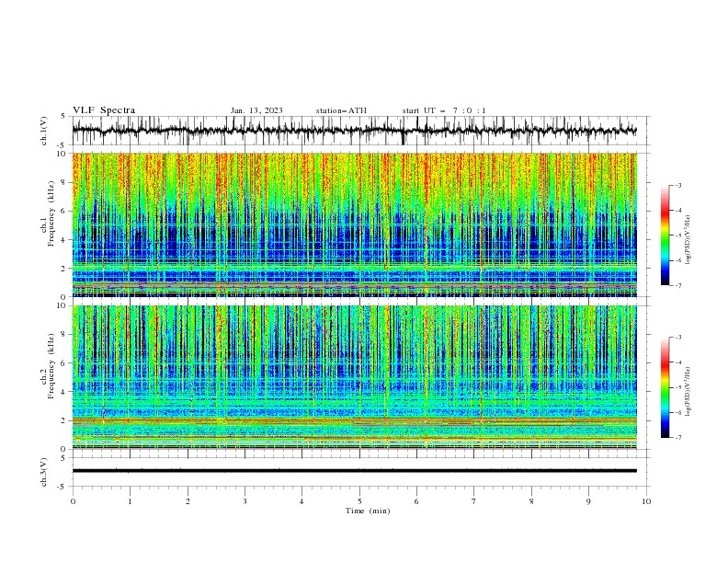This screenshot has height=563, width=728.
Task: Click the "1" tick on the time axis
Action: point(130,501)
